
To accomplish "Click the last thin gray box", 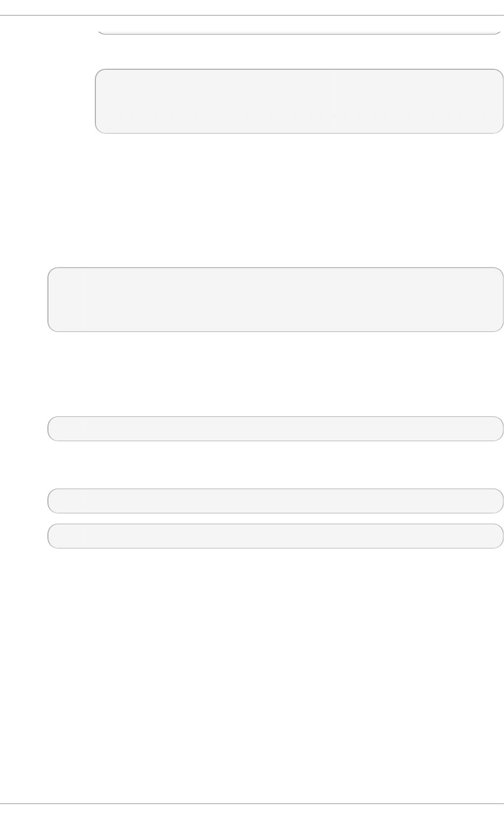I will point(275,536).
